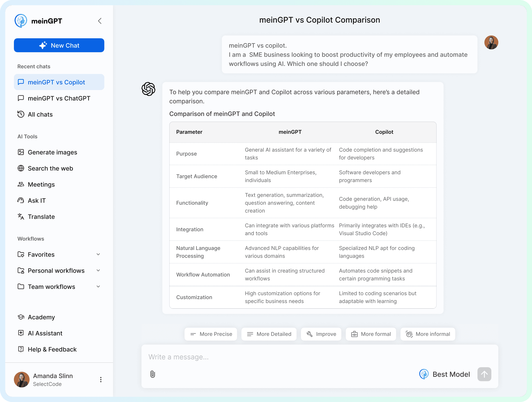Click 'Small to Medium Enterprises, individuals' cell
532x402 pixels.
[281, 176]
